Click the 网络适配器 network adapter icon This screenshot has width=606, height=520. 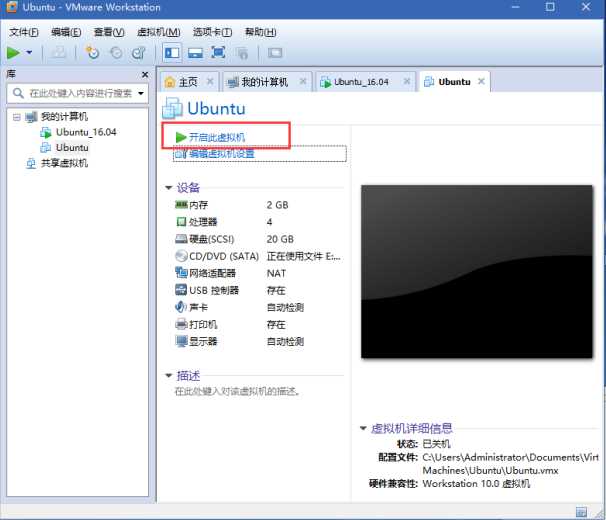pos(181,273)
